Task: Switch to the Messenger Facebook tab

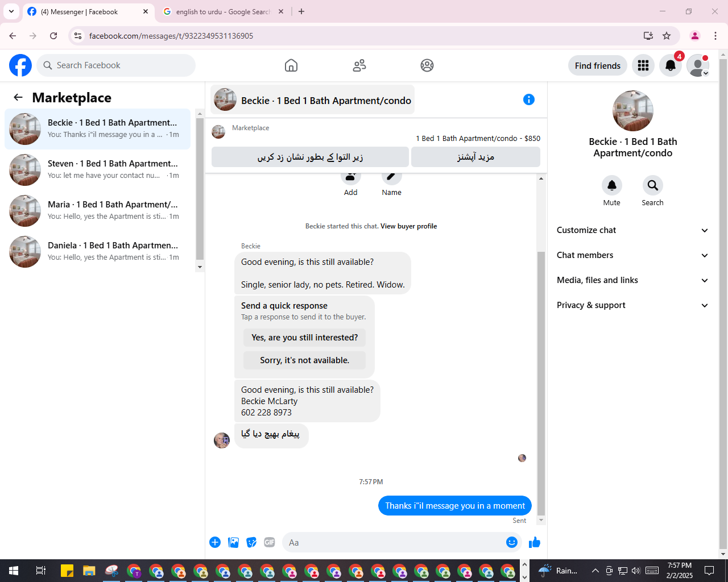Action: pyautogui.click(x=88, y=11)
